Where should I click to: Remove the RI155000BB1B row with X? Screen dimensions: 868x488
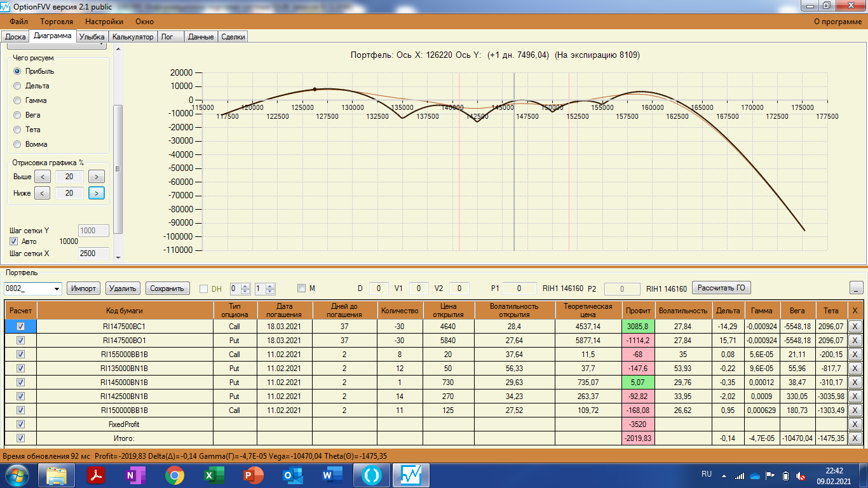point(855,354)
